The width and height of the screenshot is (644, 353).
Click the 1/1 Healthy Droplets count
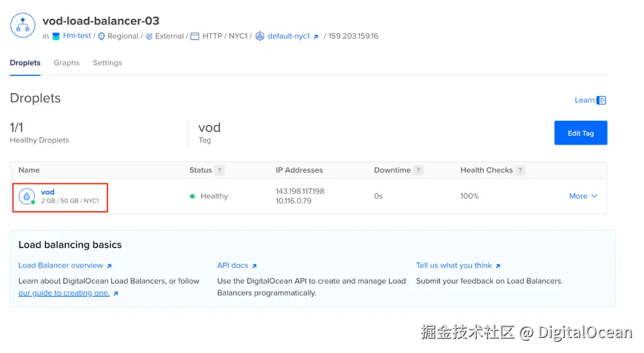tap(16, 128)
